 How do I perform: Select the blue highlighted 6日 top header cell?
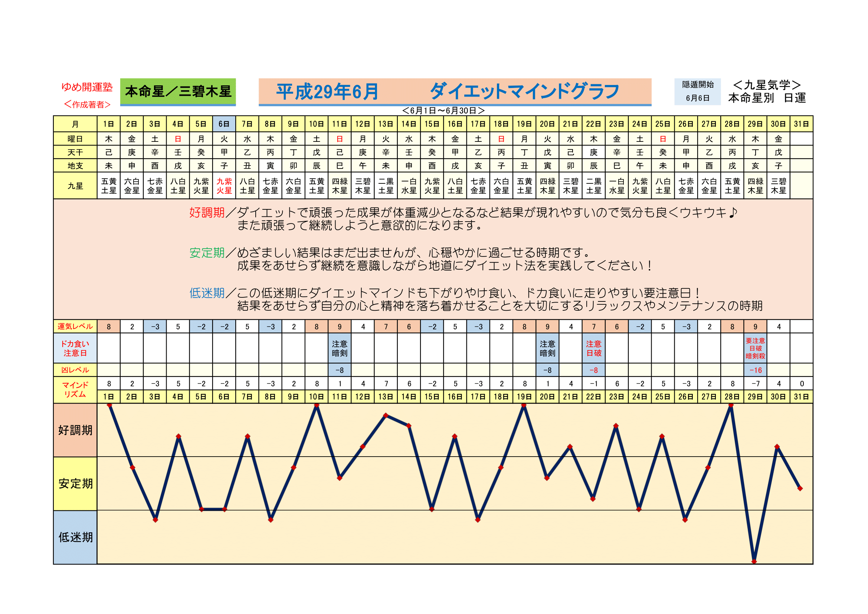point(224,124)
